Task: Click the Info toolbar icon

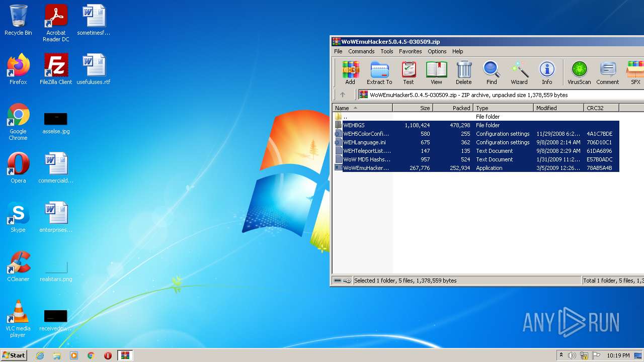Action: pyautogui.click(x=547, y=73)
